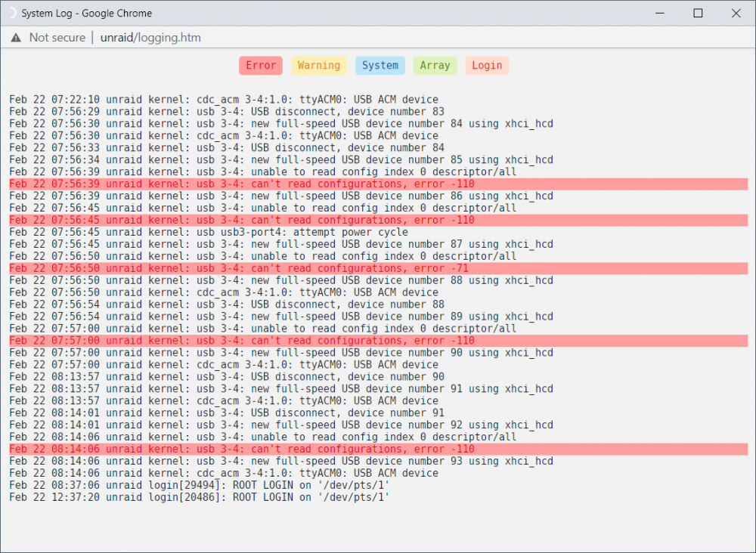Select the 08:14:06 'unable to read config' line

(x=263, y=437)
